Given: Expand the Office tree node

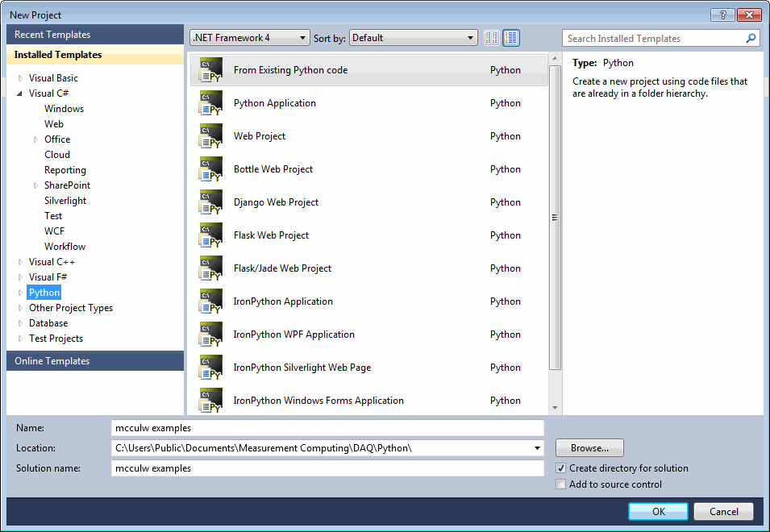Looking at the screenshot, I should click(x=35, y=139).
